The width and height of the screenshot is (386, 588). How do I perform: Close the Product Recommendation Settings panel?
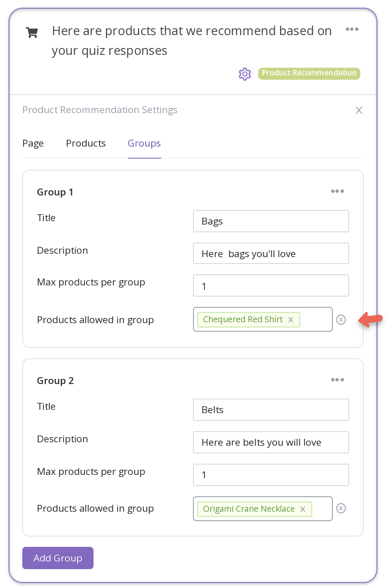tap(359, 110)
